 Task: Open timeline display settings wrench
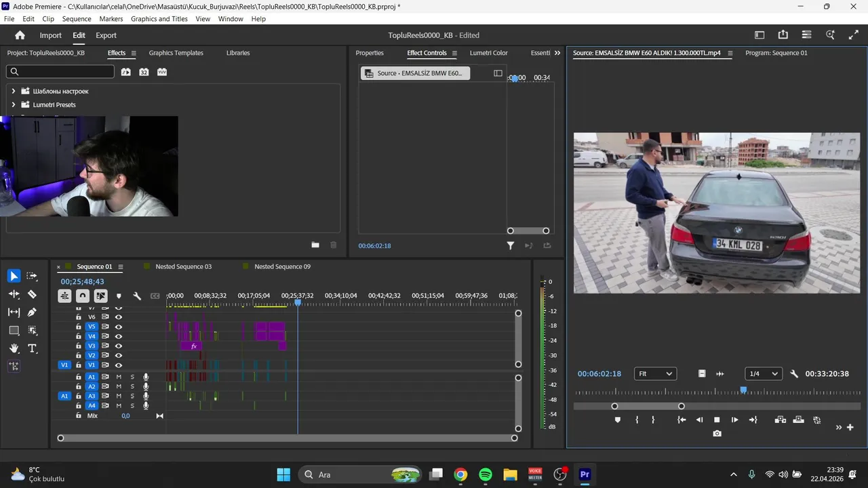coord(137,296)
